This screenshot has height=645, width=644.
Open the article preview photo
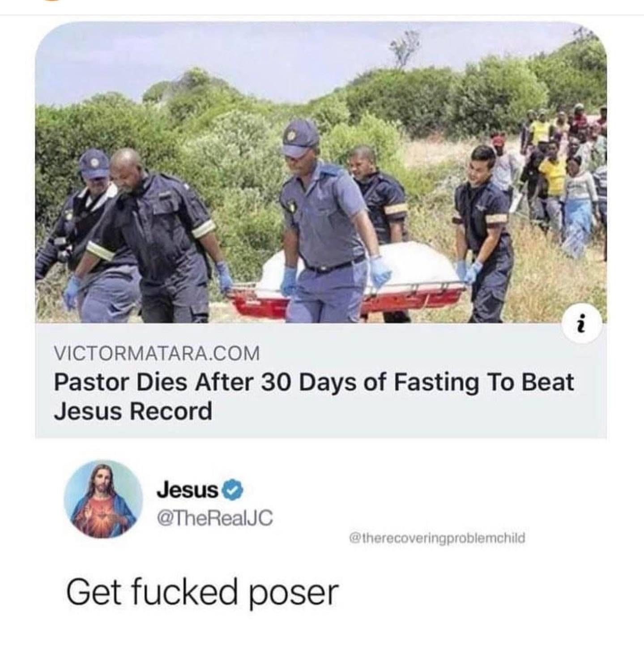pyautogui.click(x=321, y=172)
